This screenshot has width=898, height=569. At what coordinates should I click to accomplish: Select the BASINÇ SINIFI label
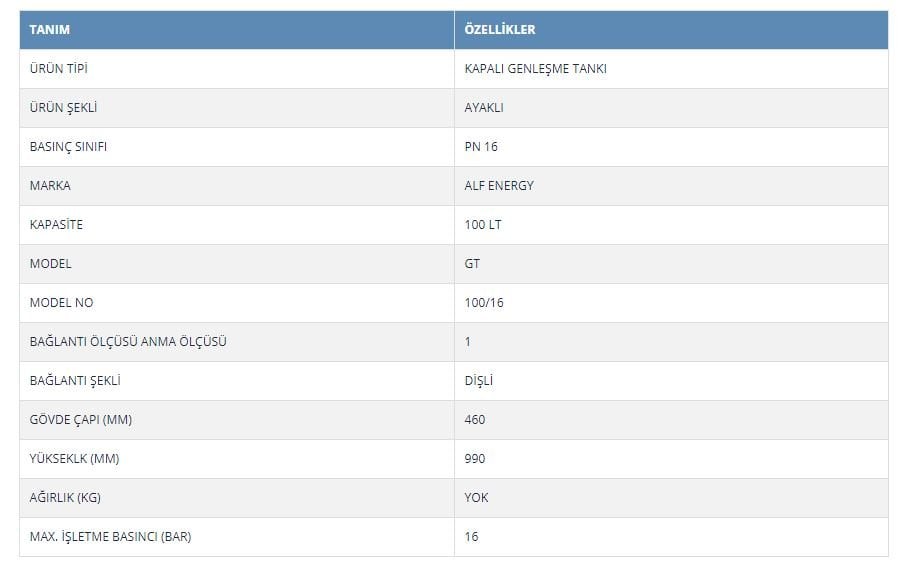click(x=68, y=147)
